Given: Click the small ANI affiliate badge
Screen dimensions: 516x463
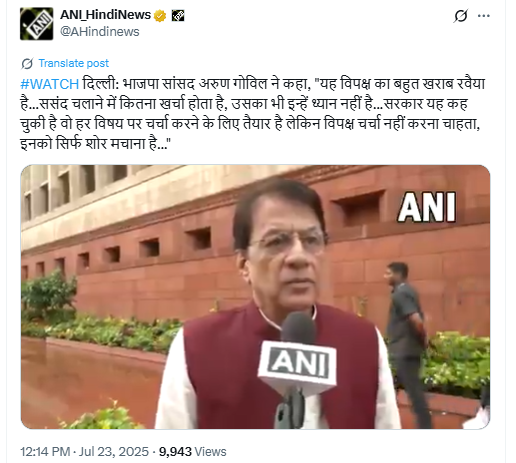Looking at the screenshot, I should pyautogui.click(x=178, y=16).
